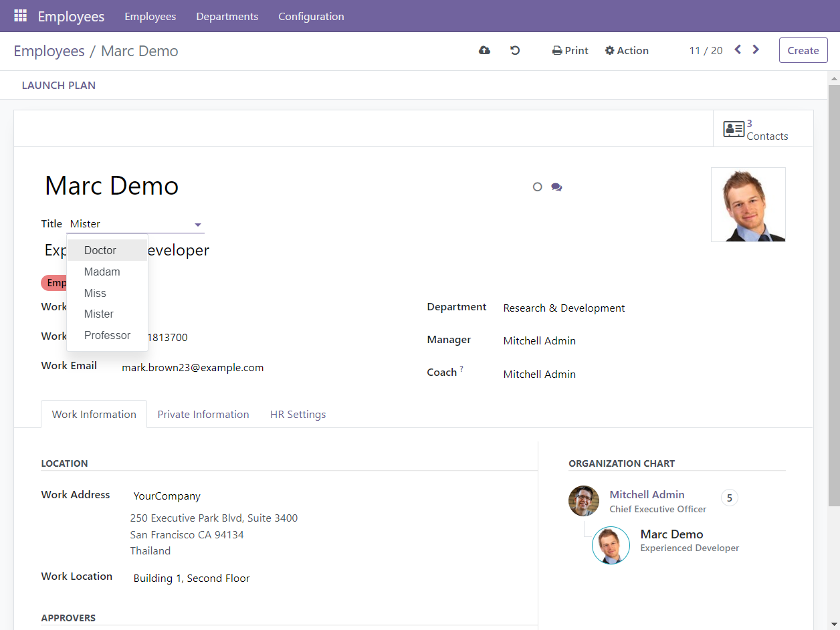The width and height of the screenshot is (840, 630).
Task: Open the Action gear menu
Action: pos(627,50)
